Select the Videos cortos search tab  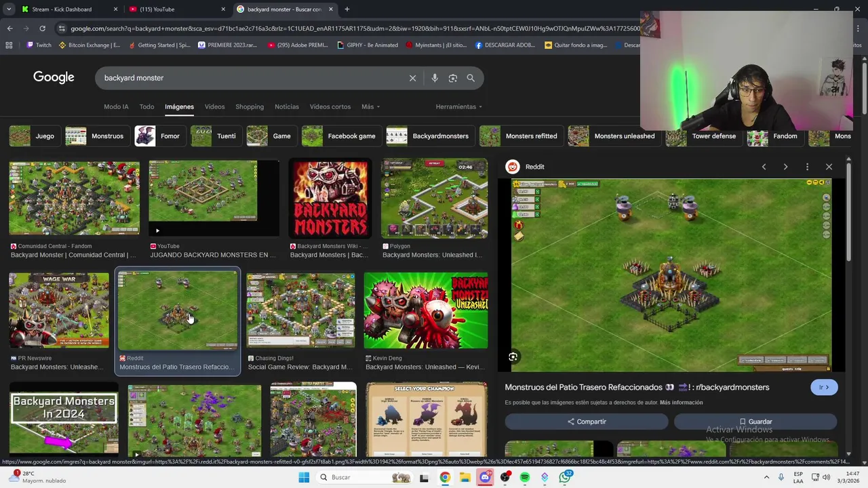point(330,106)
